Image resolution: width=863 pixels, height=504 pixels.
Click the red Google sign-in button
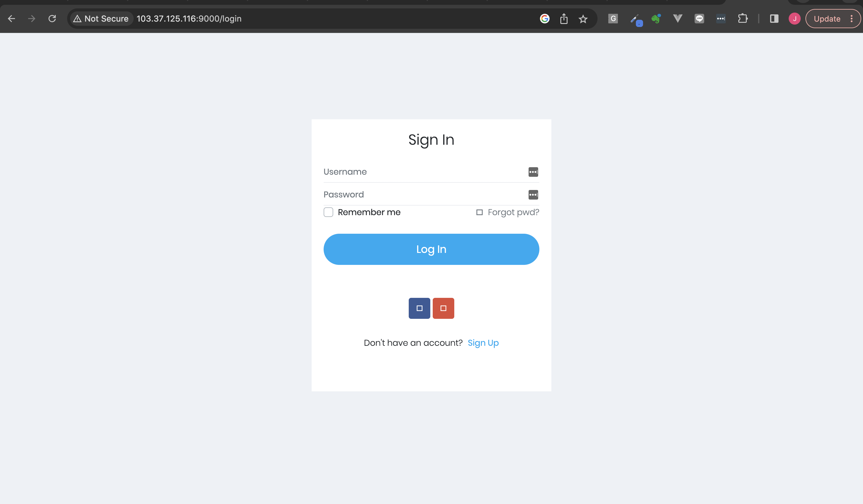point(443,308)
